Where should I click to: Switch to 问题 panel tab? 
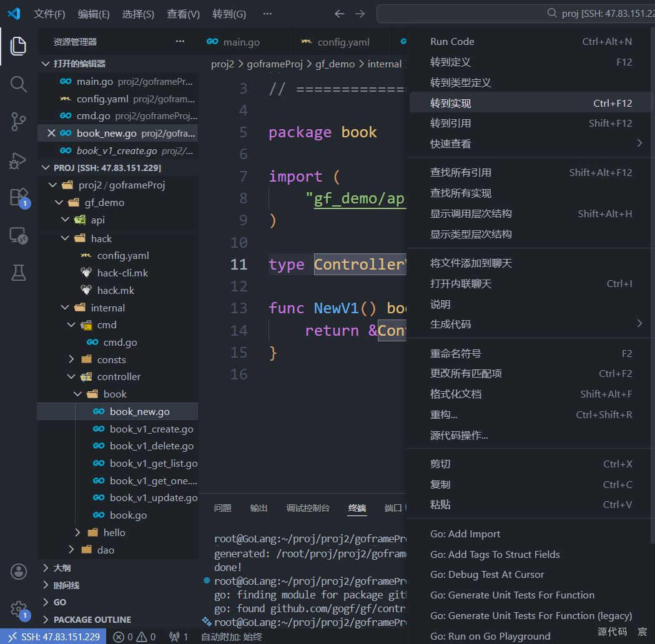(223, 508)
